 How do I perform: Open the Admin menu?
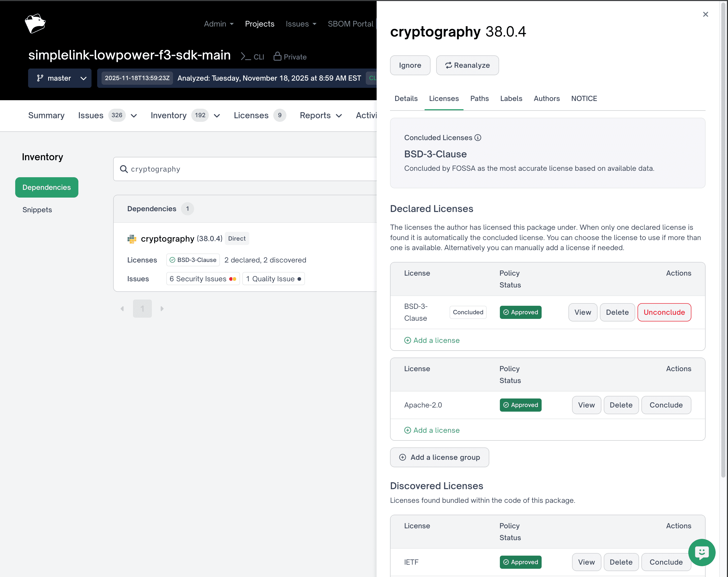218,24
